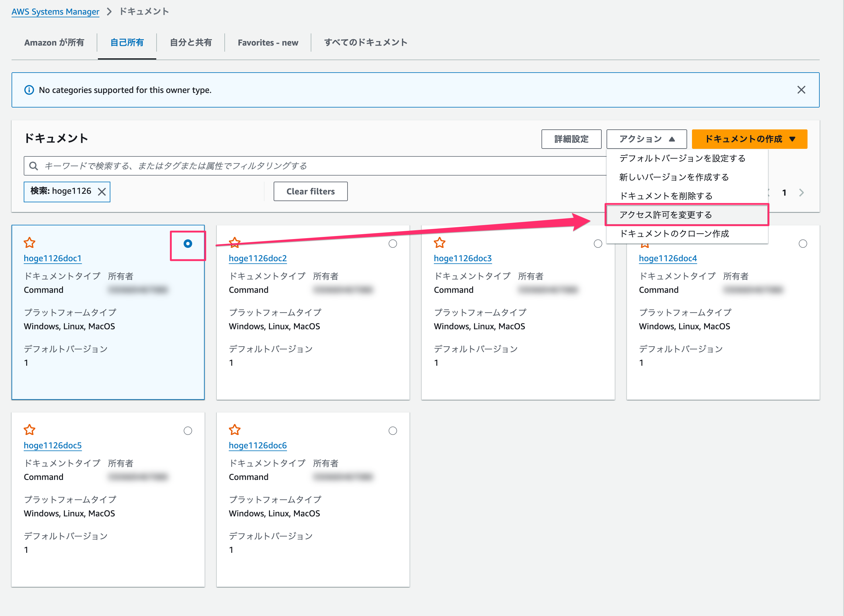
Task: Choose アクセス許可を変更する from menu
Action: (x=665, y=215)
